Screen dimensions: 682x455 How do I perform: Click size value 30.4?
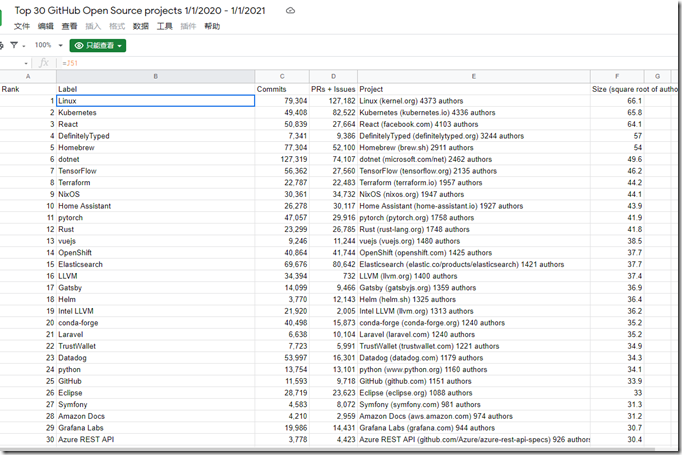(x=617, y=440)
